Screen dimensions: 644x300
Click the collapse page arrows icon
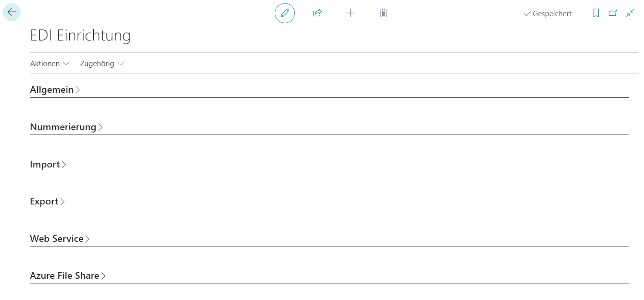[630, 13]
